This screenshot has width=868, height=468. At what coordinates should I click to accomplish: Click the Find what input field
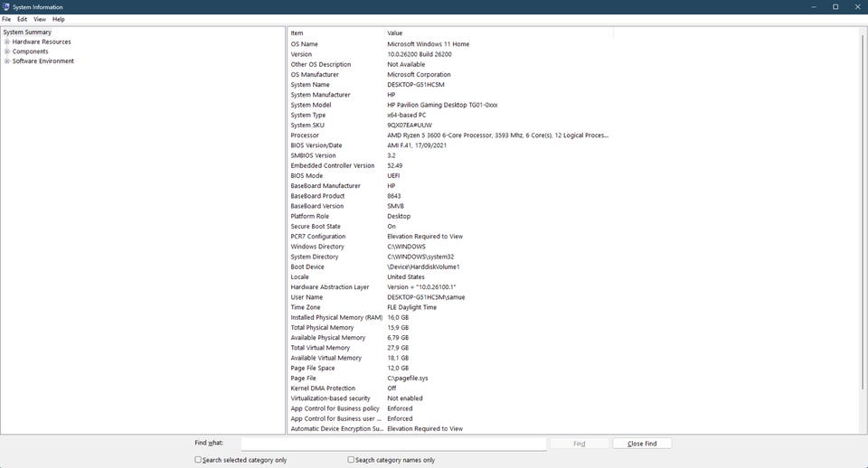tap(393, 444)
